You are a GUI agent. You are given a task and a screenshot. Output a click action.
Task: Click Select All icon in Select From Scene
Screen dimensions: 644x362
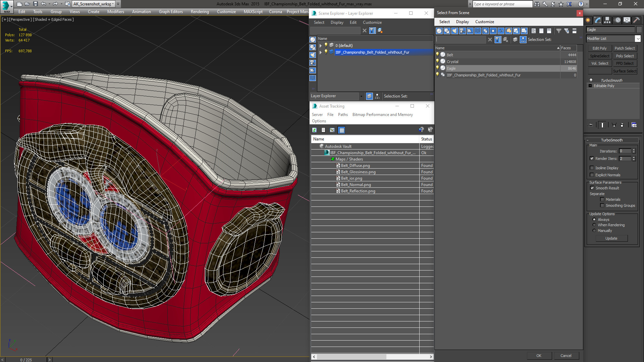534,31
